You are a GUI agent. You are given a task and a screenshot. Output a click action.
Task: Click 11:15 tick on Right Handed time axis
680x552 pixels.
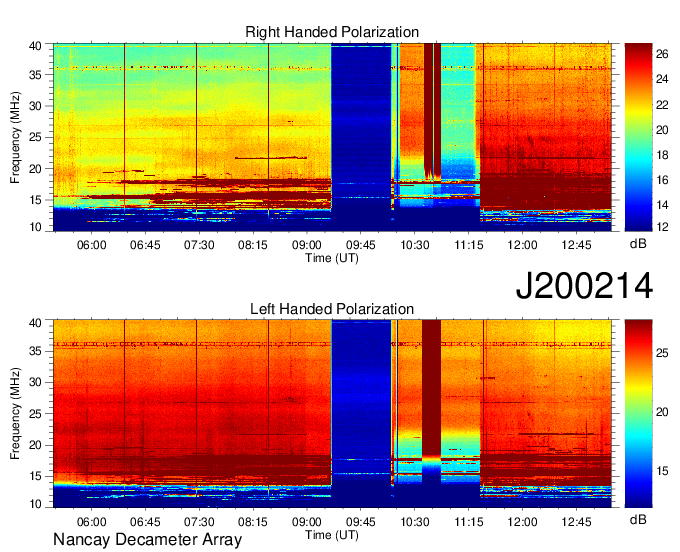[x=469, y=245]
